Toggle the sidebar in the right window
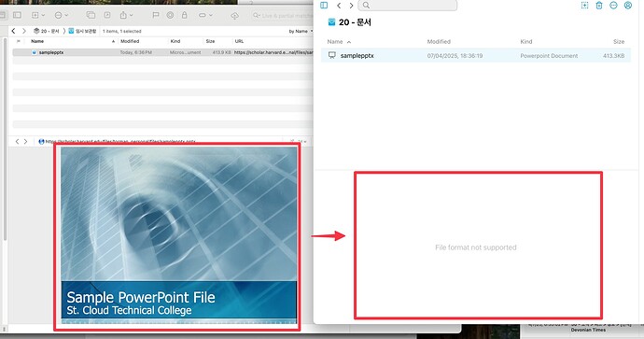Screen dimensions: 644x339 pos(324,6)
